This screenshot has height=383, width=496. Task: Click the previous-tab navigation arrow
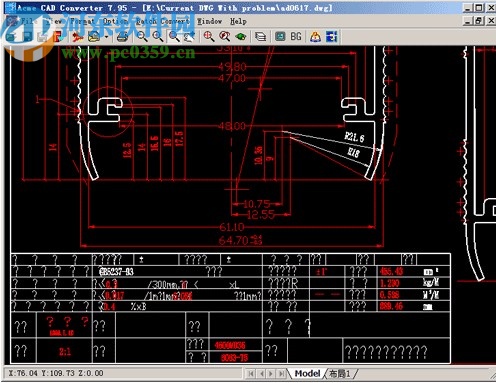pyautogui.click(x=261, y=374)
